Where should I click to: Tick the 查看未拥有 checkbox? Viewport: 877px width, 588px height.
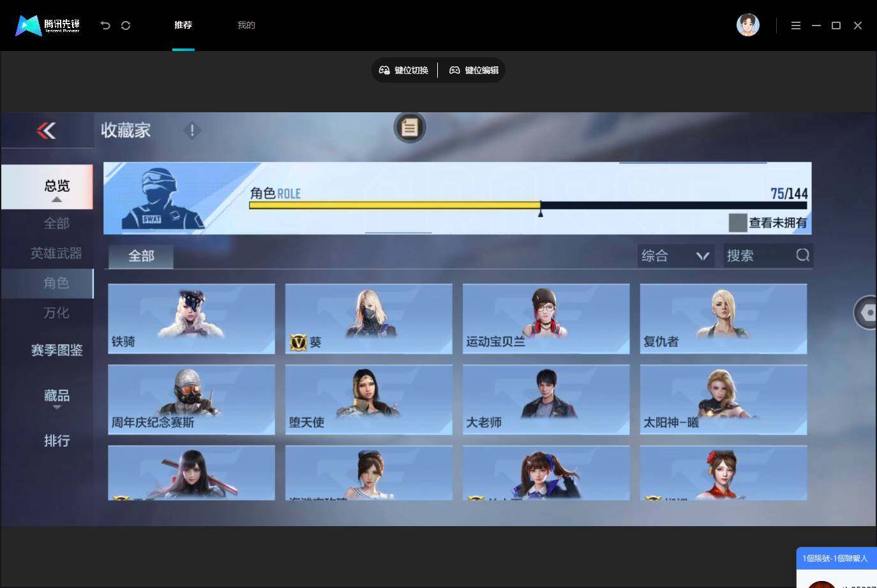pos(738,223)
